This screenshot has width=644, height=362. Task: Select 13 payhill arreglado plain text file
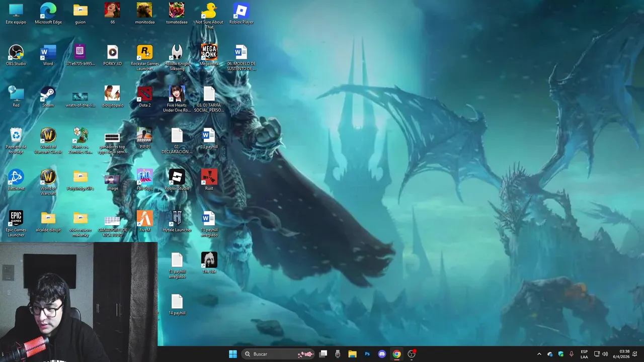(x=177, y=265)
